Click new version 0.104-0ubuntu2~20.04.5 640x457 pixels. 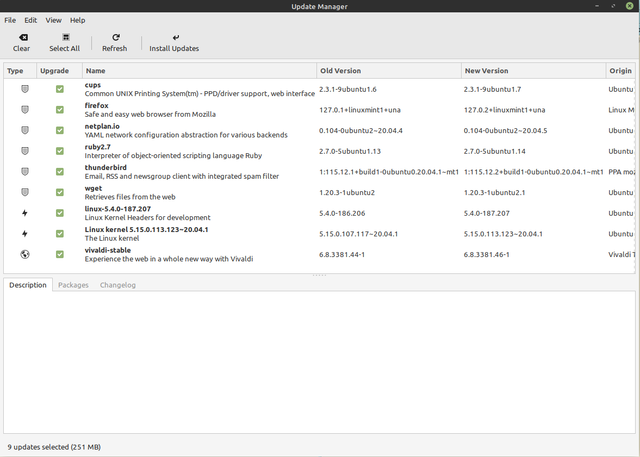point(505,131)
